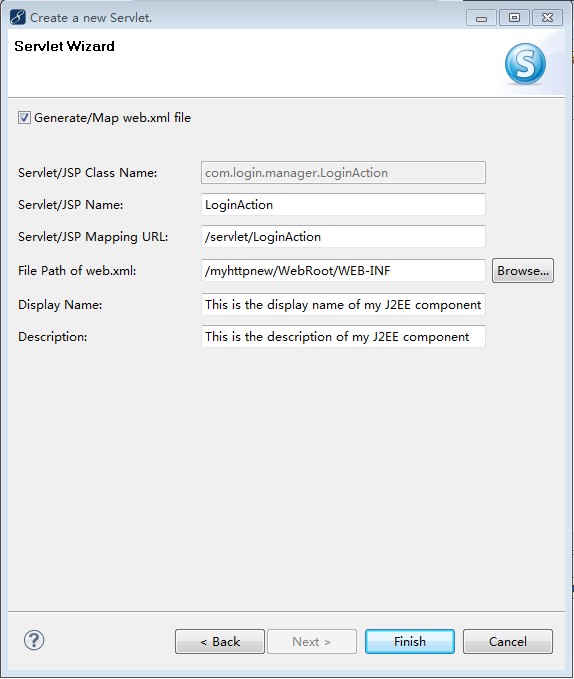This screenshot has width=574, height=679.
Task: Click the Servlet/JSP Mapping URL: label
Action: (x=93, y=237)
